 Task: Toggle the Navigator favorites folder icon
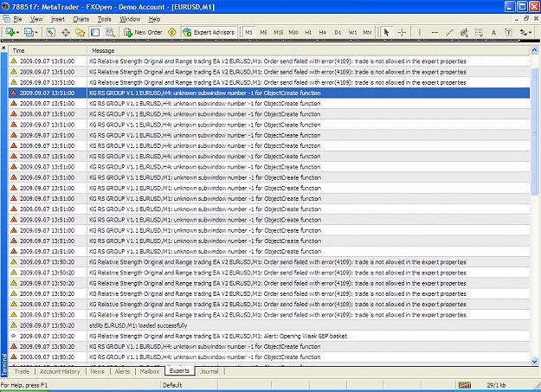80,32
